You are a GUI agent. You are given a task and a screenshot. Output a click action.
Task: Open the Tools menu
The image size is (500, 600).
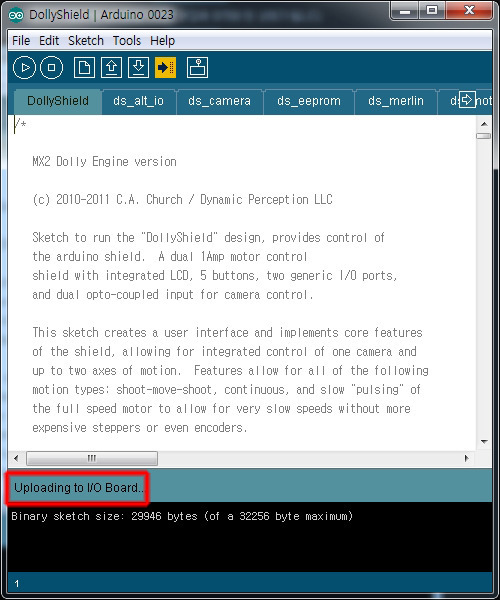pyautogui.click(x=127, y=41)
